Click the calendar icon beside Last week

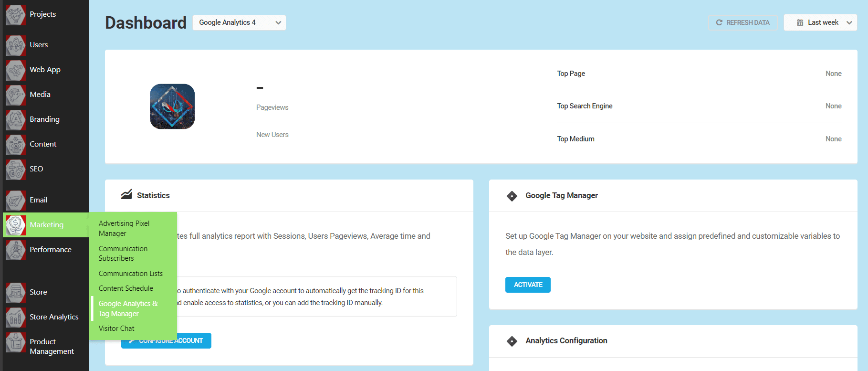pos(800,22)
